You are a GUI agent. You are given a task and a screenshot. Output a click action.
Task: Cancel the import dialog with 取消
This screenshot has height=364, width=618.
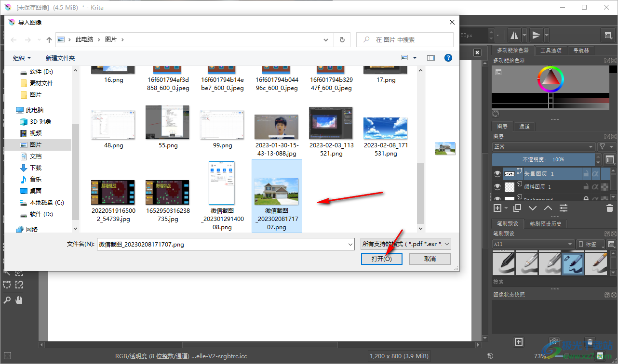(430, 259)
